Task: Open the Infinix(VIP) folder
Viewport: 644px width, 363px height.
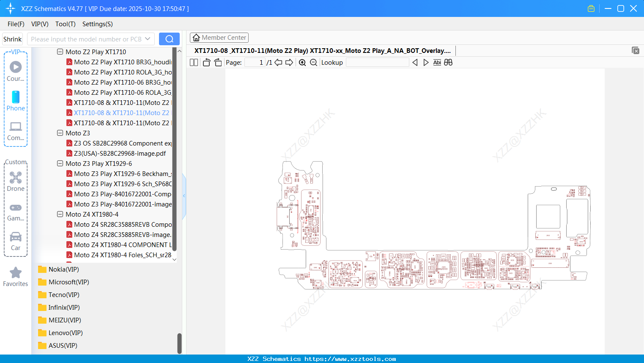Action: tap(59, 308)
